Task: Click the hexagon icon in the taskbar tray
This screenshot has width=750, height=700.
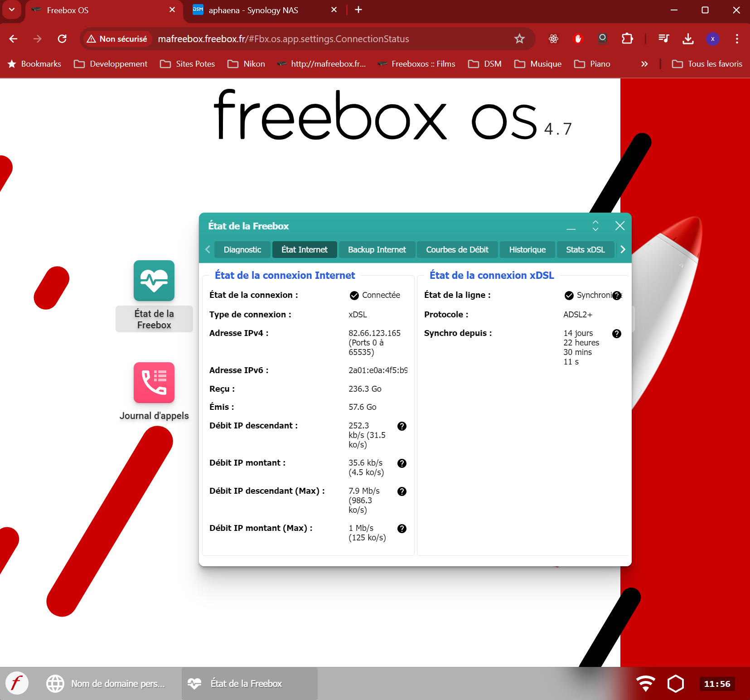Action: coord(675,683)
